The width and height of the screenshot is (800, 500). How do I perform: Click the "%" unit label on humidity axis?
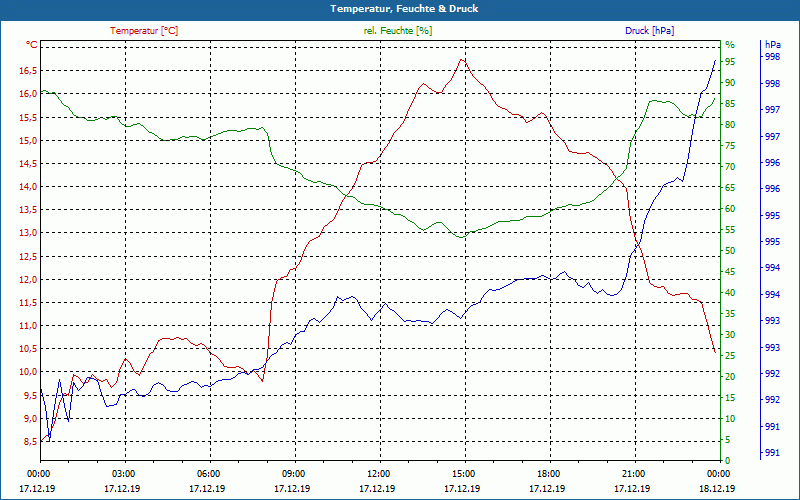coord(730,45)
